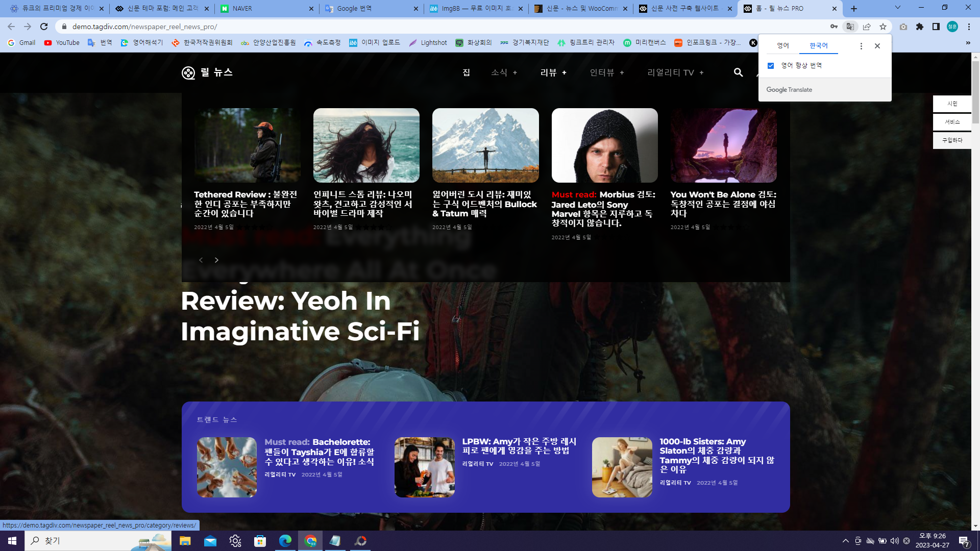Open the mountain landscape article thumbnail
Viewport: 980px width, 551px height.
point(485,145)
